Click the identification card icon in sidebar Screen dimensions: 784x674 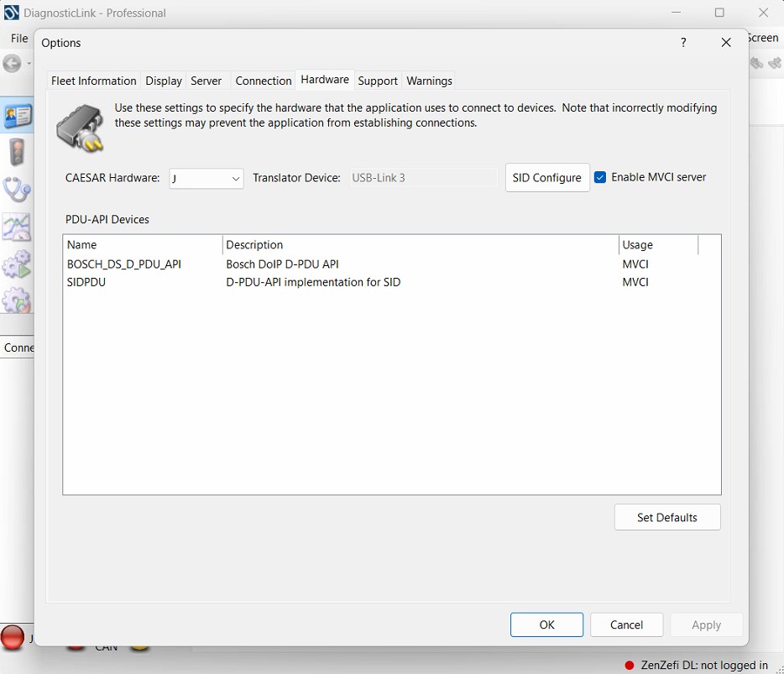point(17,116)
